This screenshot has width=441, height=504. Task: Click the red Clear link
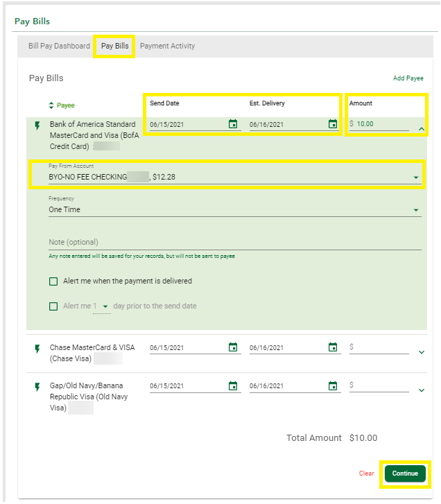coord(366,473)
